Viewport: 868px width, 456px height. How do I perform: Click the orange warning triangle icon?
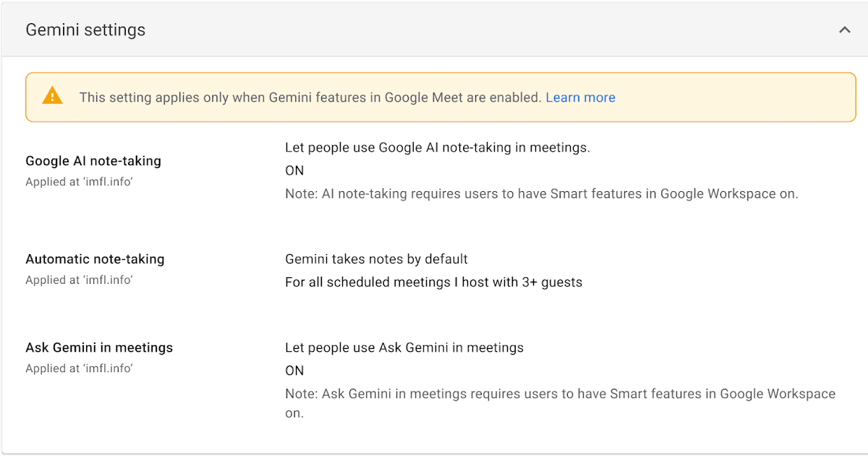coord(52,96)
